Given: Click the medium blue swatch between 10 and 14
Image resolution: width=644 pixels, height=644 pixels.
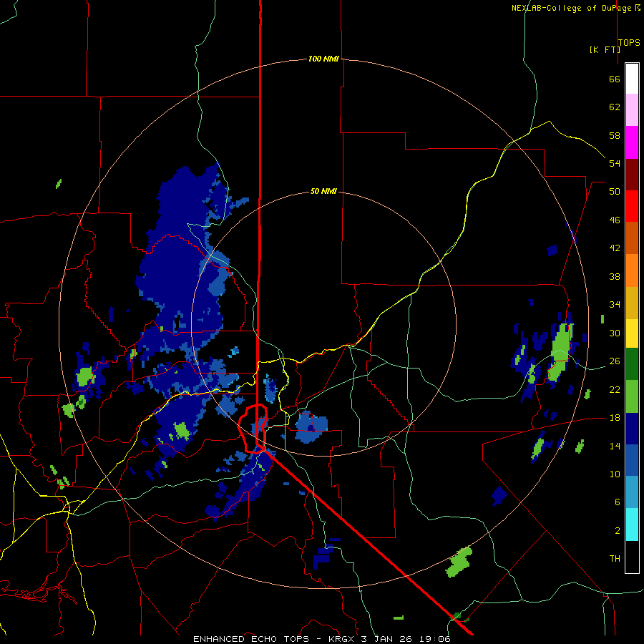Looking at the screenshot, I should pyautogui.click(x=632, y=460).
